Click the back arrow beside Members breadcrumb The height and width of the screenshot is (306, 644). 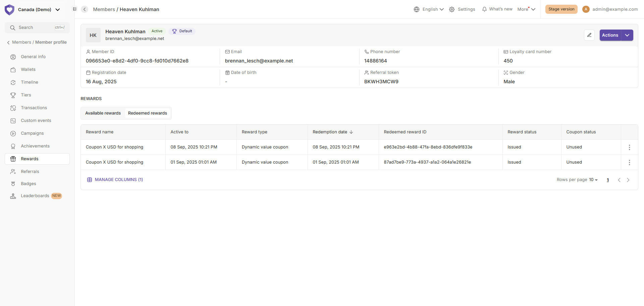[85, 9]
